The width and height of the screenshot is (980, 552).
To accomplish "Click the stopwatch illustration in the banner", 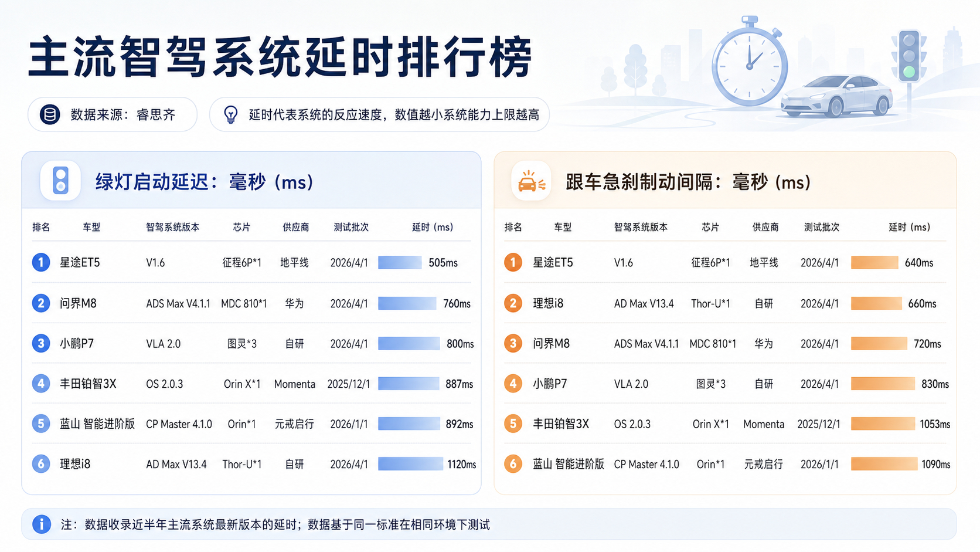I will click(749, 62).
